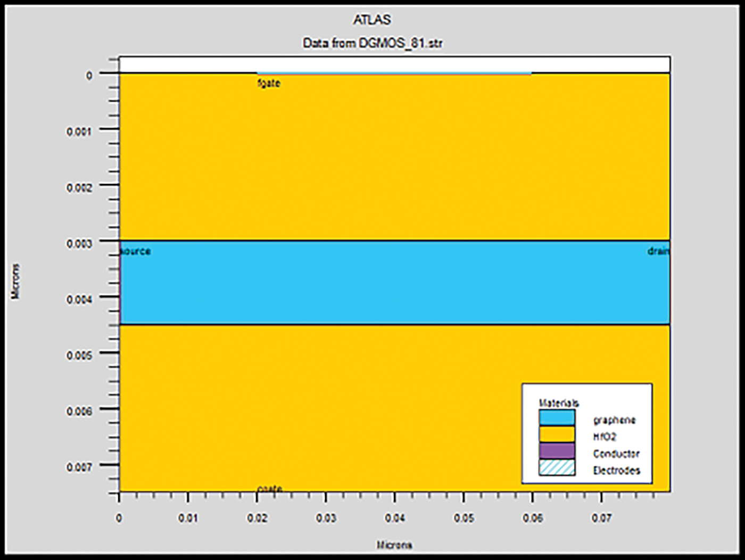The image size is (745, 560).
Task: Select the drain electrode label
Action: pos(658,251)
